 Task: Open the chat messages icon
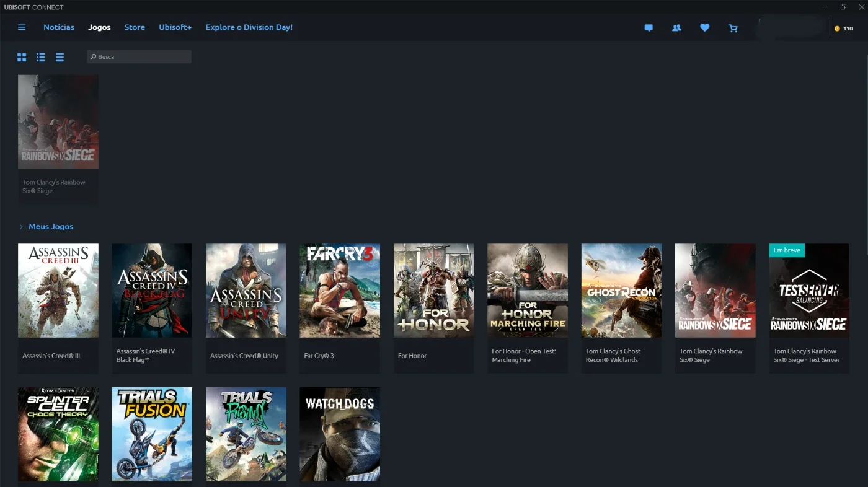coord(649,28)
